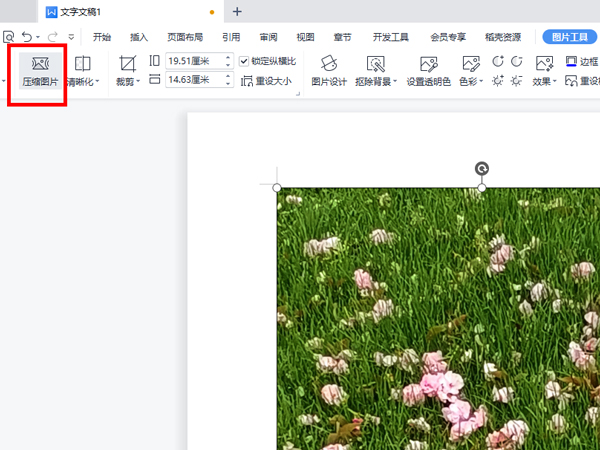Click the top-left resize handle of picture
Viewport: 600px width, 450px height.
[x=277, y=188]
